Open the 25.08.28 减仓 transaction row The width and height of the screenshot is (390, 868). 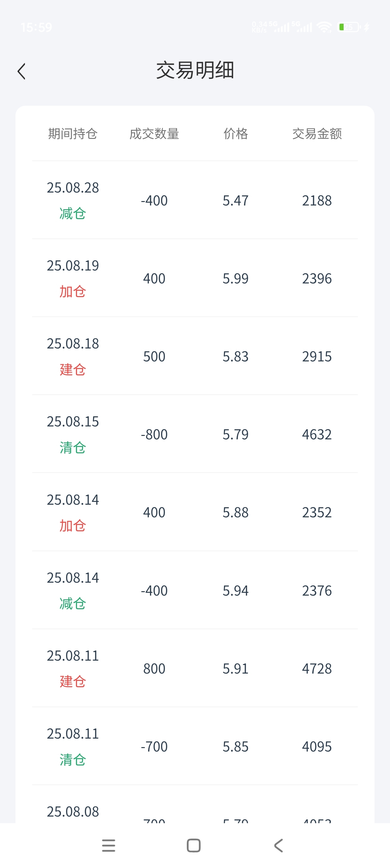click(x=195, y=200)
